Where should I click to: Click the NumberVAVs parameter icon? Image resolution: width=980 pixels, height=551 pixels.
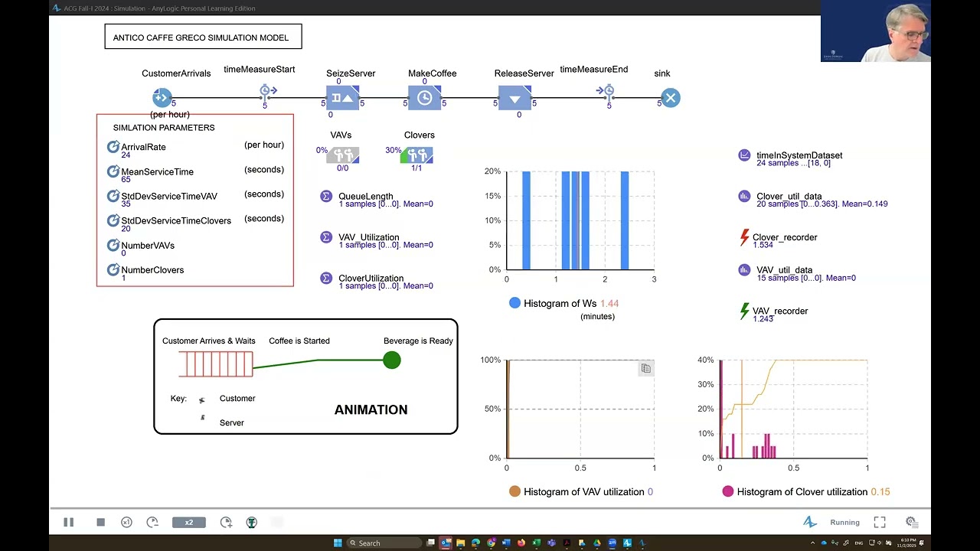pos(113,245)
